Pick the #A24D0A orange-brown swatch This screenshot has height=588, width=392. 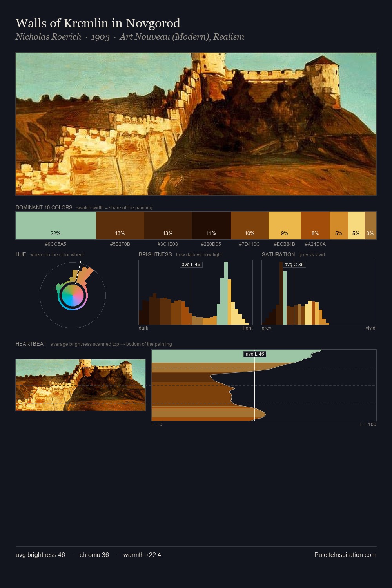[x=315, y=225]
